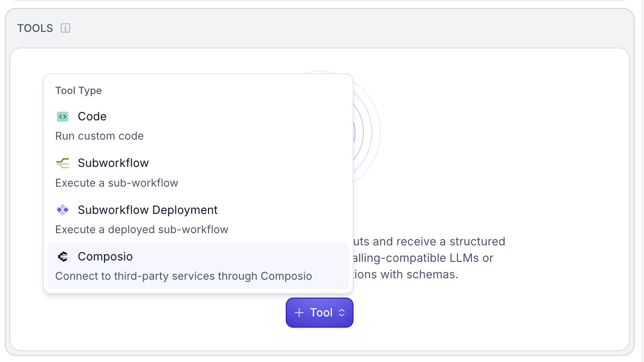Select Composio in the Tool Type menu

(105, 257)
